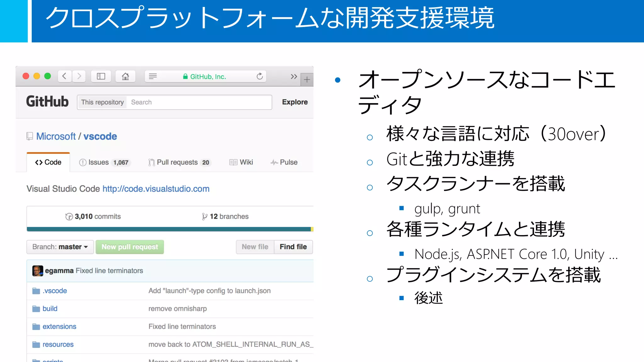Open the Pull requests tab
The width and height of the screenshot is (644, 362).
point(180,162)
